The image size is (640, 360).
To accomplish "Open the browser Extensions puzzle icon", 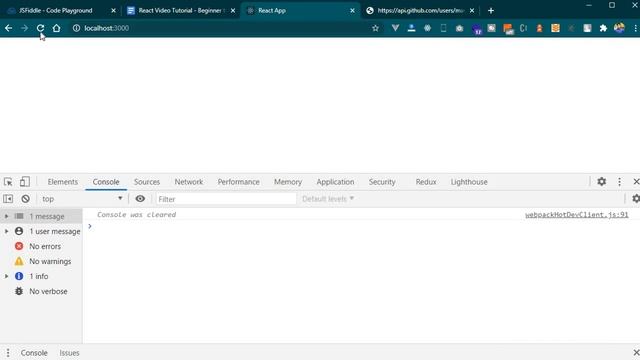I will click(603, 28).
